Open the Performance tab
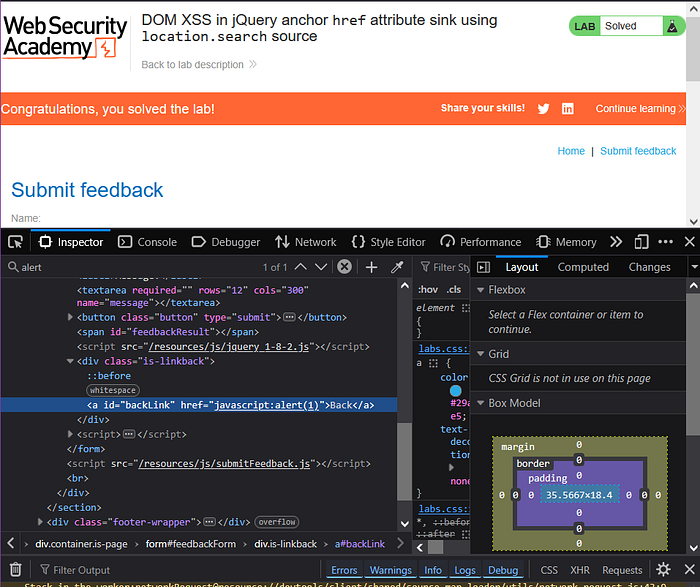 click(480, 242)
